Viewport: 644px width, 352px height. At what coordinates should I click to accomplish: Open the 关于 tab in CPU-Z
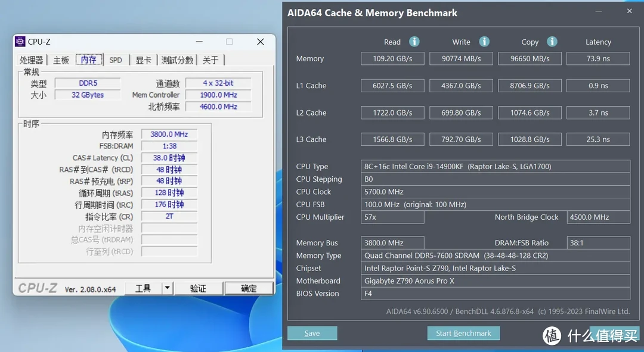[210, 60]
